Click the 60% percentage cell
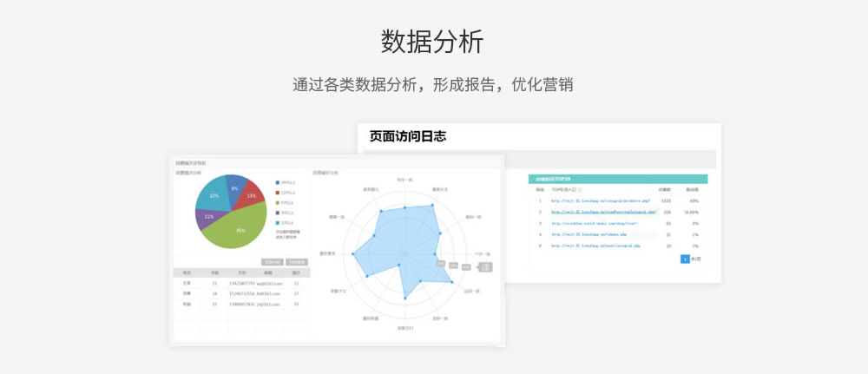868x374 pixels. click(694, 200)
